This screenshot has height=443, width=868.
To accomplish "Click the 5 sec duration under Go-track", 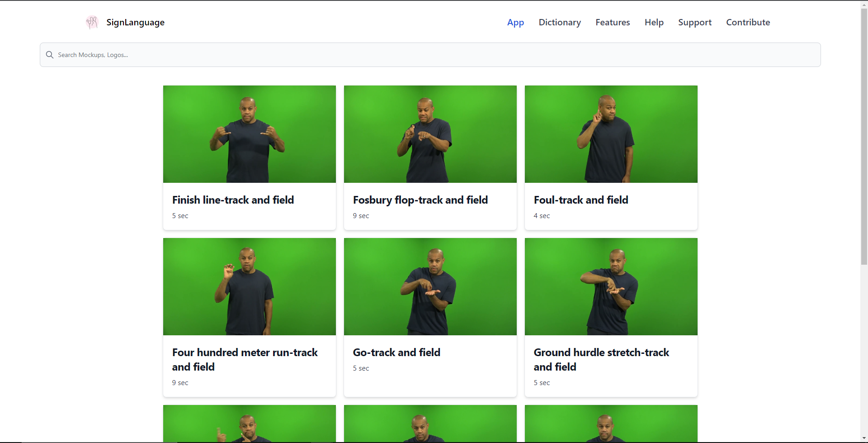I will click(x=361, y=368).
